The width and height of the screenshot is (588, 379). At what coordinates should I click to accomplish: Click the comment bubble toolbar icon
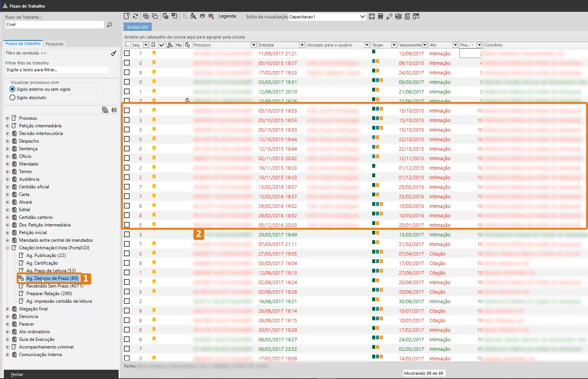(202, 16)
